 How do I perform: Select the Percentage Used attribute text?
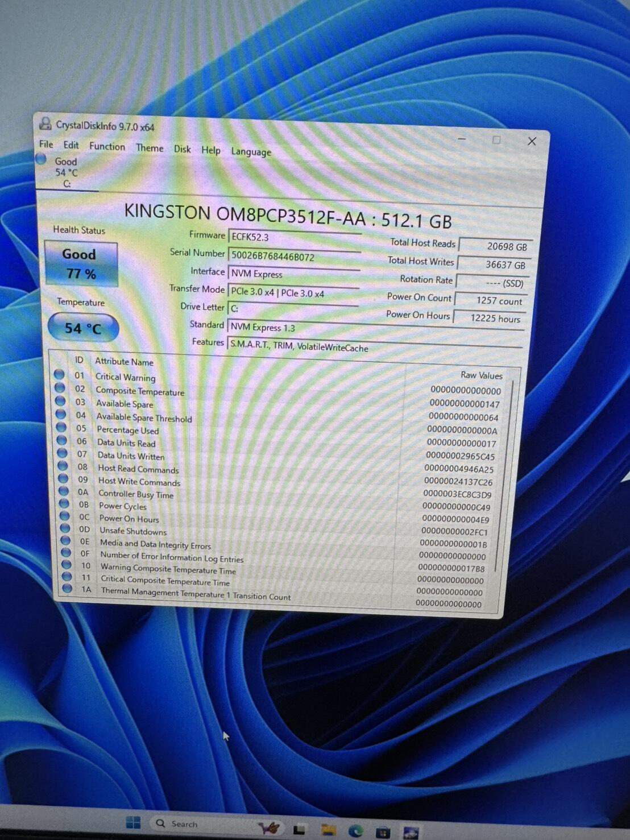click(127, 430)
